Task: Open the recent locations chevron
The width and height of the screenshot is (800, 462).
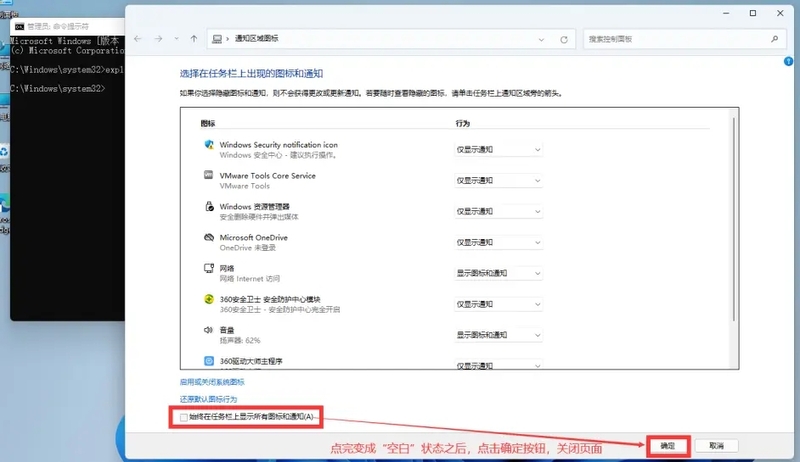Action: click(x=177, y=39)
